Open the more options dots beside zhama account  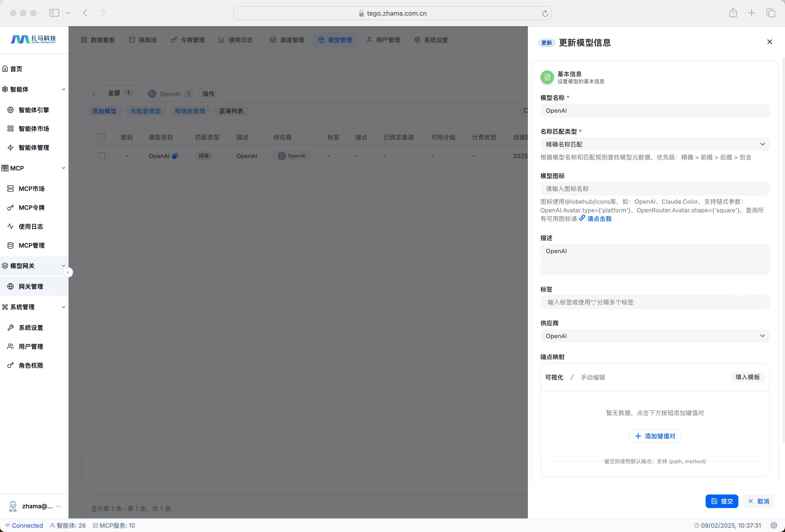59,506
